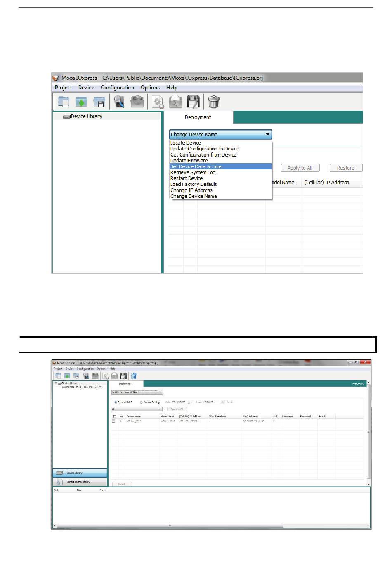The width and height of the screenshot is (392, 573).
Task: Open the Options menu in the open-dropdown window
Action: point(150,88)
